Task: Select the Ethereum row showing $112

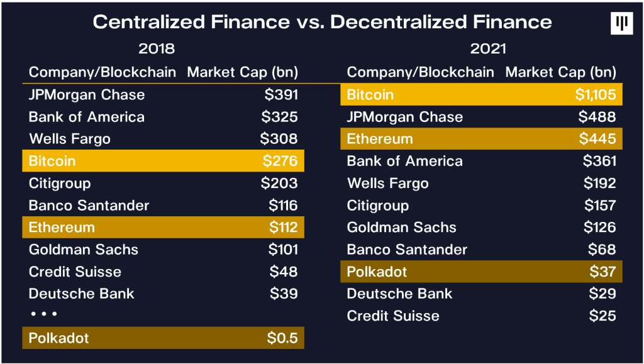Action: (163, 228)
